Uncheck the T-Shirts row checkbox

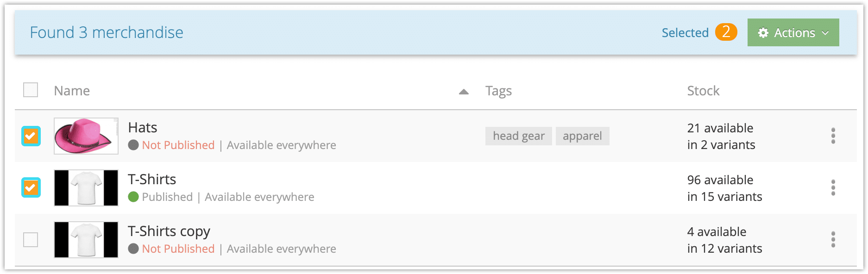point(31,187)
